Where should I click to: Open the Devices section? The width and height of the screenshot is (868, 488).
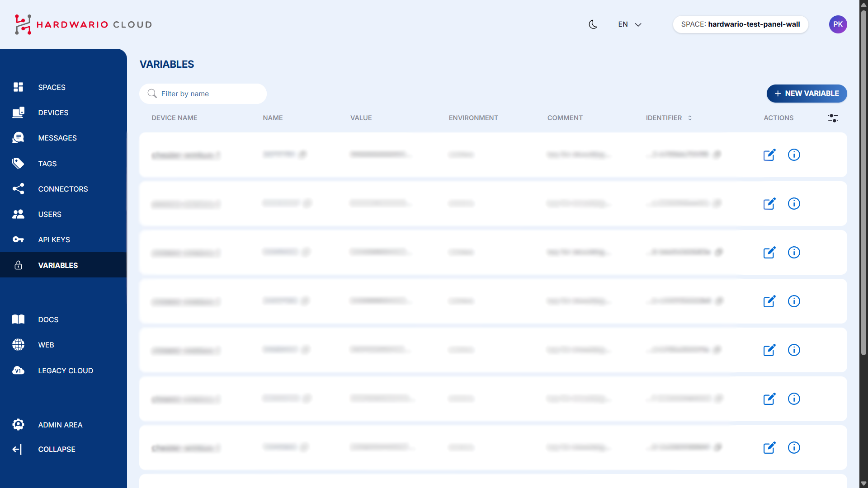(x=53, y=113)
